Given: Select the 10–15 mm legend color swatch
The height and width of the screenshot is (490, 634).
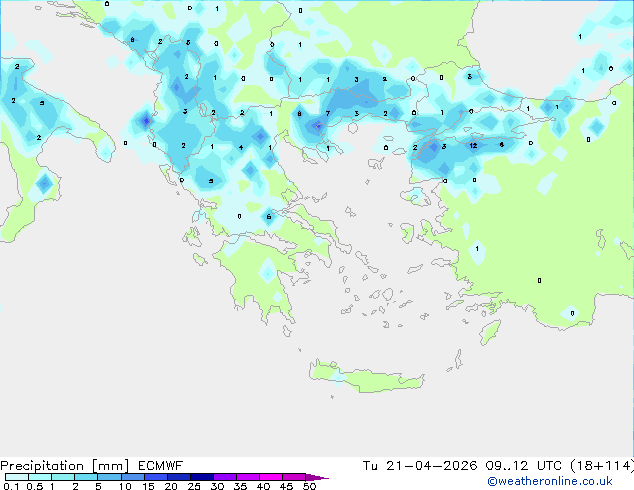Looking at the screenshot, I should click(x=133, y=477).
